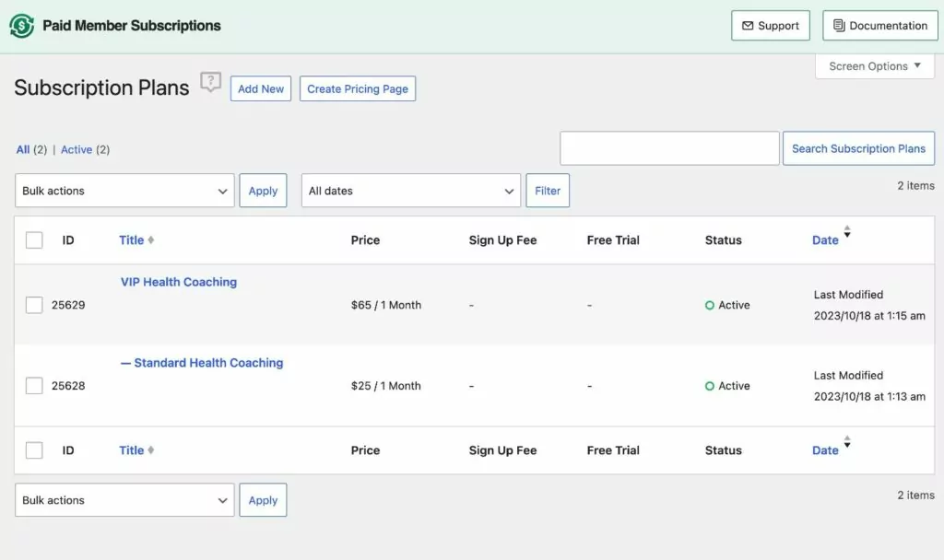The width and height of the screenshot is (944, 560).
Task: Filter to Active (2) plans
Action: pyautogui.click(x=85, y=150)
